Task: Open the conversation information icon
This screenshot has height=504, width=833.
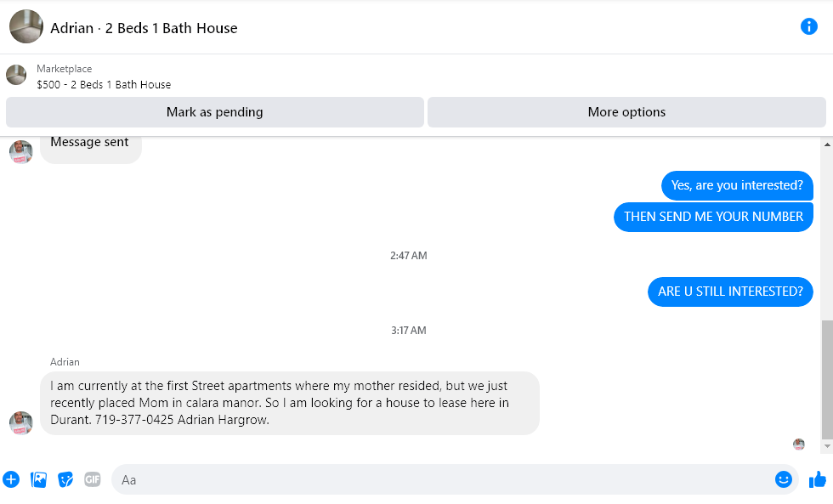Action: tap(808, 26)
